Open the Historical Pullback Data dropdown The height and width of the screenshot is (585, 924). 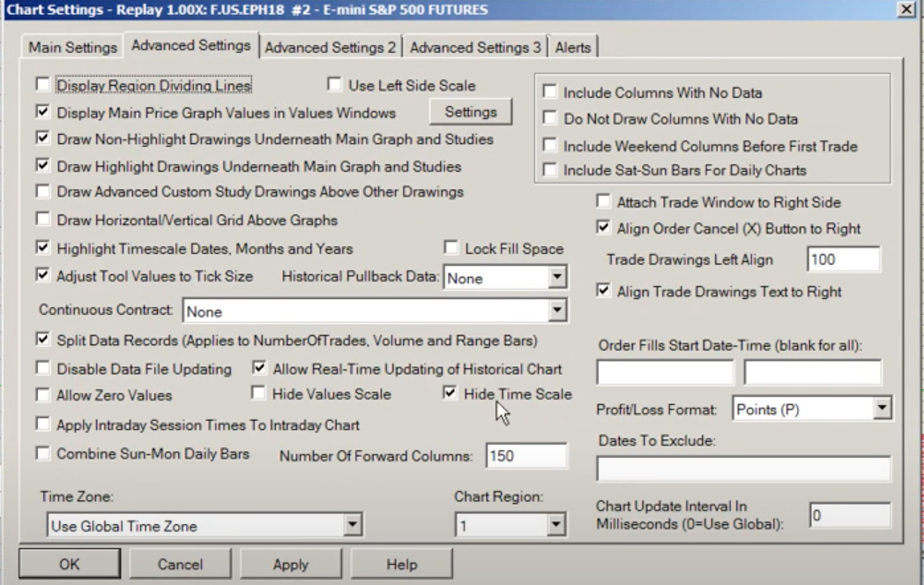tap(556, 277)
